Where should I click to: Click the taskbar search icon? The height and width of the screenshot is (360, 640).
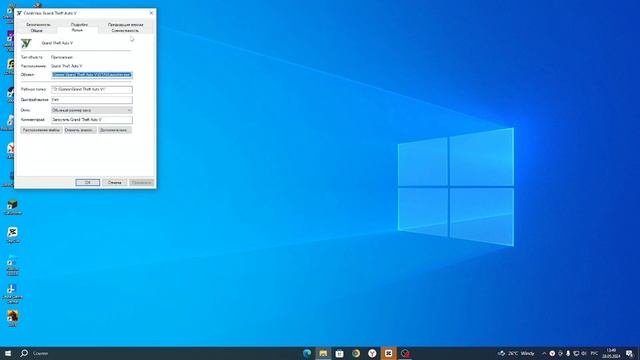(24, 353)
